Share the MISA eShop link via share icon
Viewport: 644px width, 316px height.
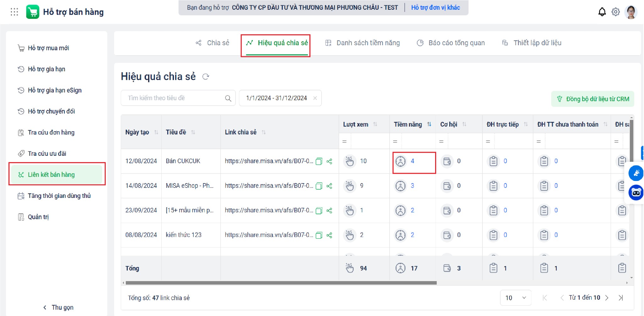pos(329,186)
